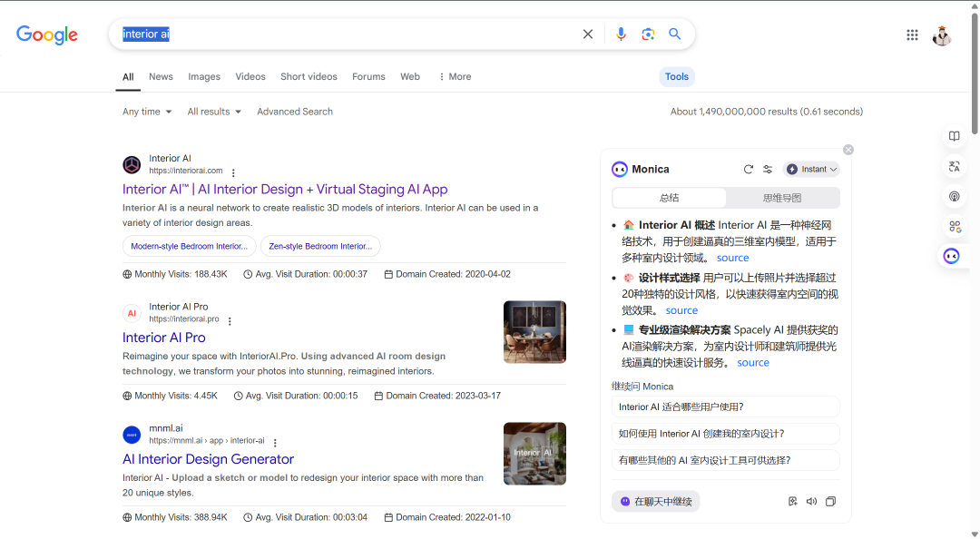
Task: Open options menu for mnml.ai result
Action: [275, 443]
